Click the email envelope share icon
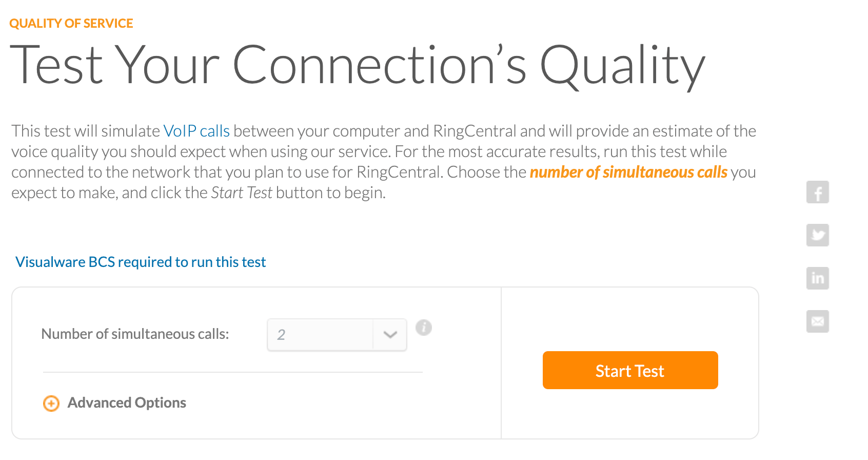868x460 pixels. [817, 321]
